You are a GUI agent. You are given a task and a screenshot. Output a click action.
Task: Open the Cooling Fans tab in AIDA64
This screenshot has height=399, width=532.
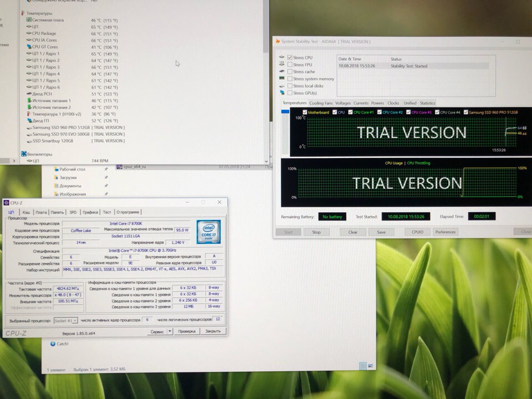click(x=321, y=103)
